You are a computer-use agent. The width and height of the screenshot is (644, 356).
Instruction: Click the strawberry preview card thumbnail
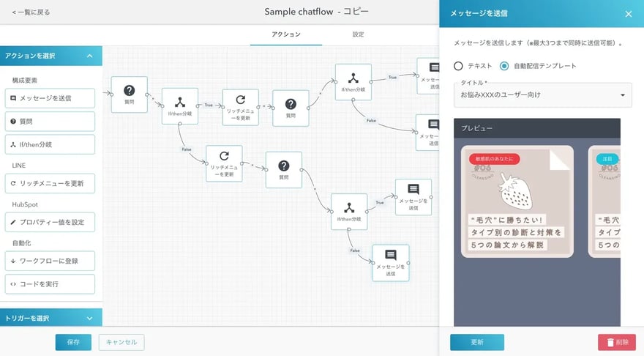point(514,201)
